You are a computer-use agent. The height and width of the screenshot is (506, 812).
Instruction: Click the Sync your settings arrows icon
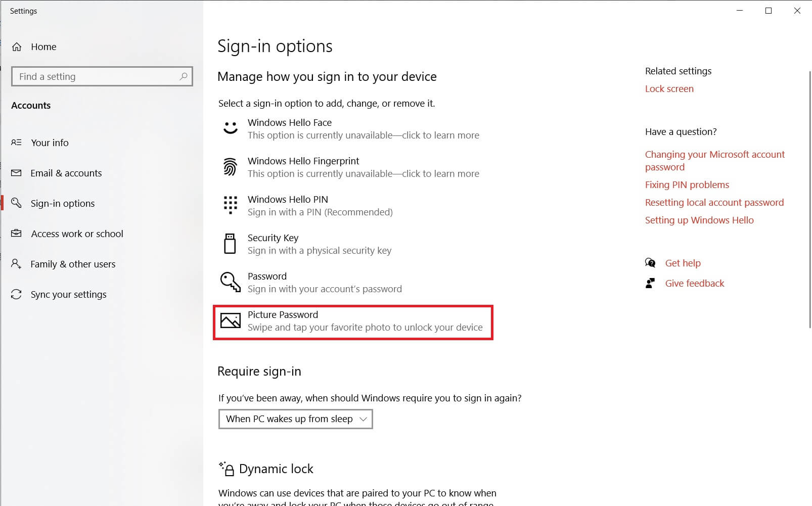[x=16, y=294]
